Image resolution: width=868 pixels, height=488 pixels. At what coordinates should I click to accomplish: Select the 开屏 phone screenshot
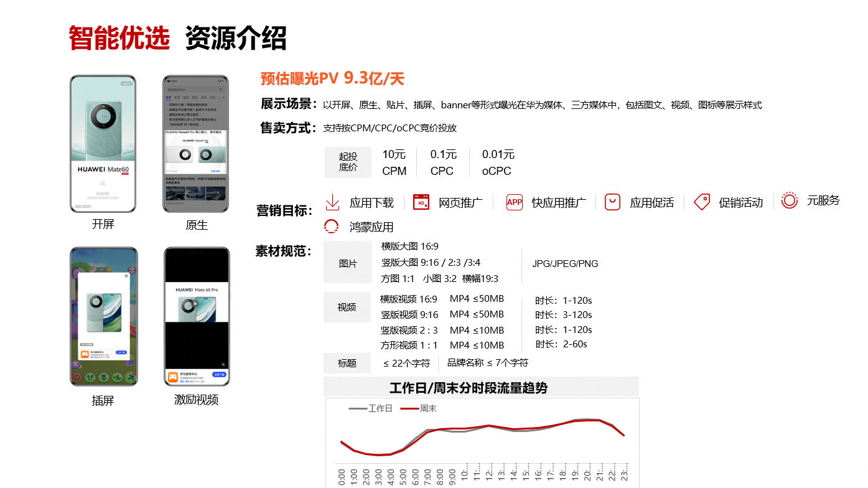(103, 144)
